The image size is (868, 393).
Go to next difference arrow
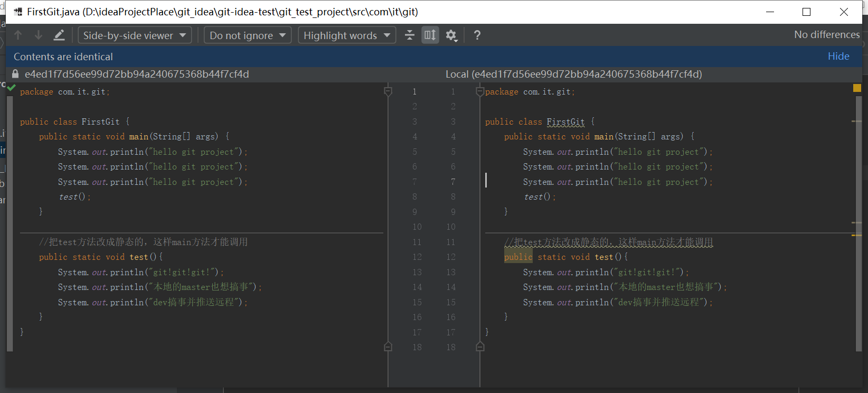[x=39, y=35]
